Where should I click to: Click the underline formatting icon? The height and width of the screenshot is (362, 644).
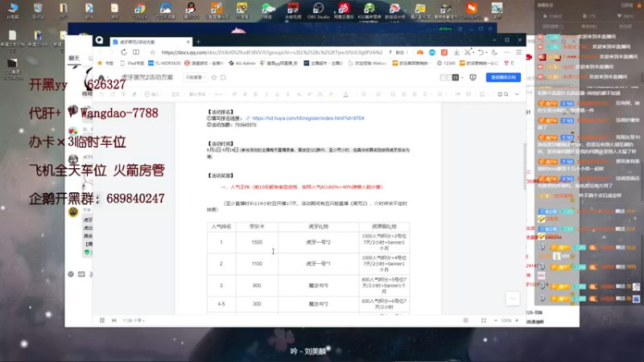[x=277, y=94]
